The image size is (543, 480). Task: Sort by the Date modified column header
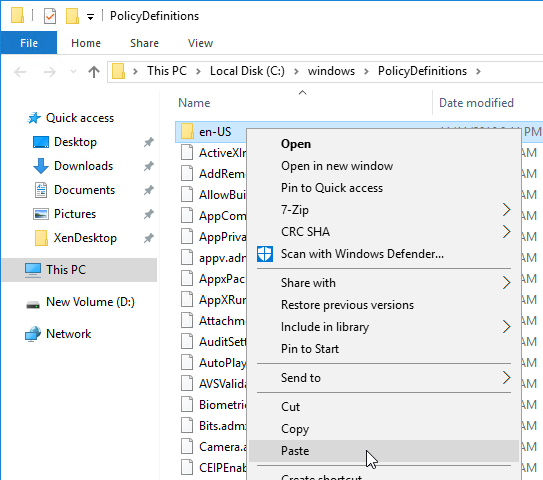[x=476, y=103]
